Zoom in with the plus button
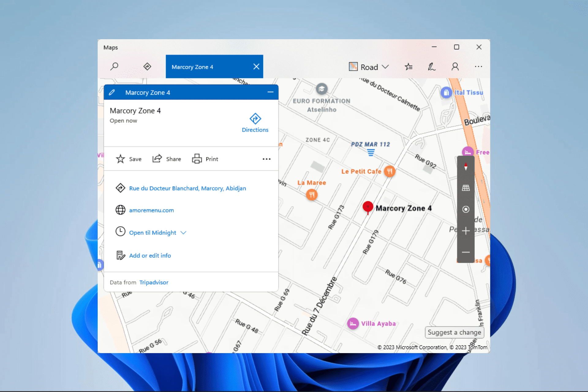This screenshot has height=392, width=588. [x=466, y=231]
